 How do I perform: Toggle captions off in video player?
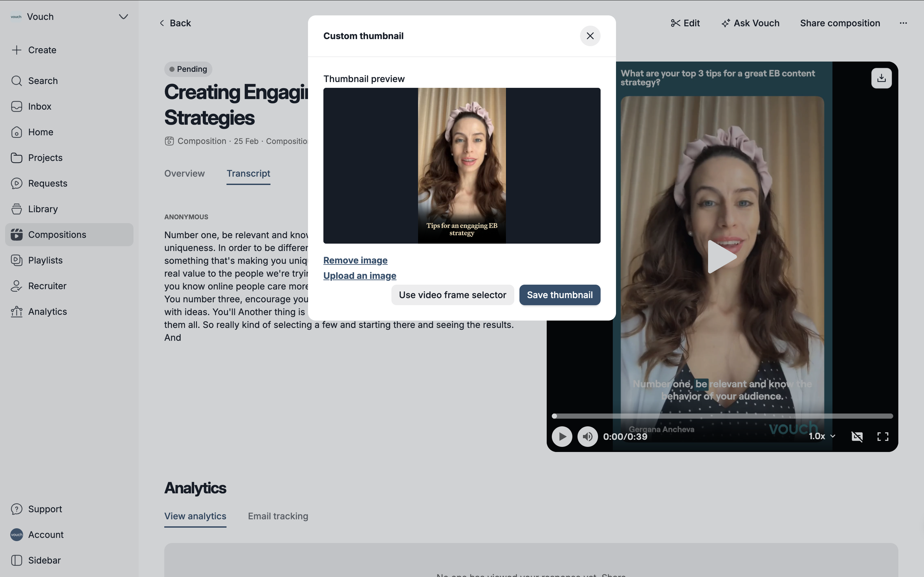click(x=857, y=437)
